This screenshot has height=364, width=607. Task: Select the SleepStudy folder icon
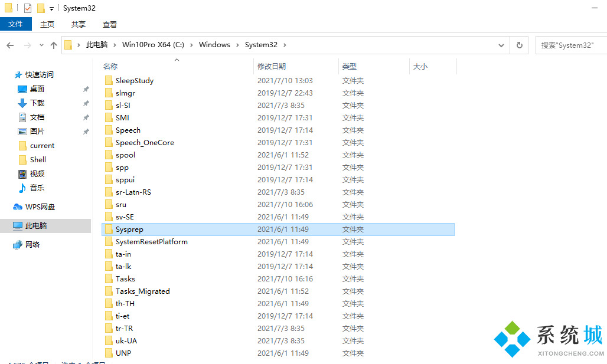(109, 80)
